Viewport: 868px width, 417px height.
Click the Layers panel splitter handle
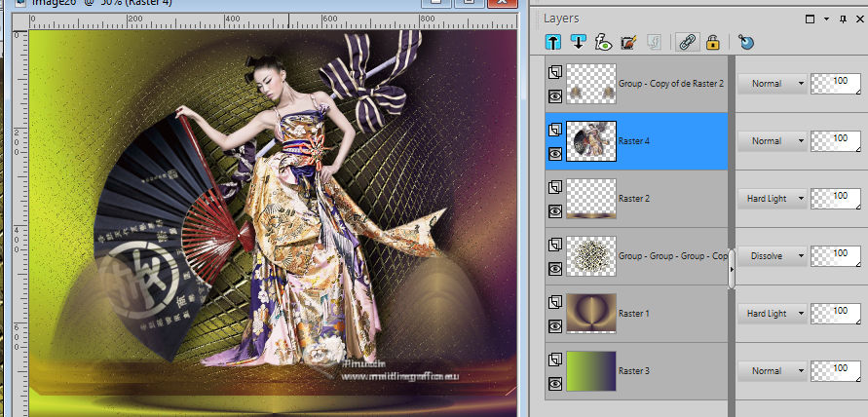click(x=732, y=269)
